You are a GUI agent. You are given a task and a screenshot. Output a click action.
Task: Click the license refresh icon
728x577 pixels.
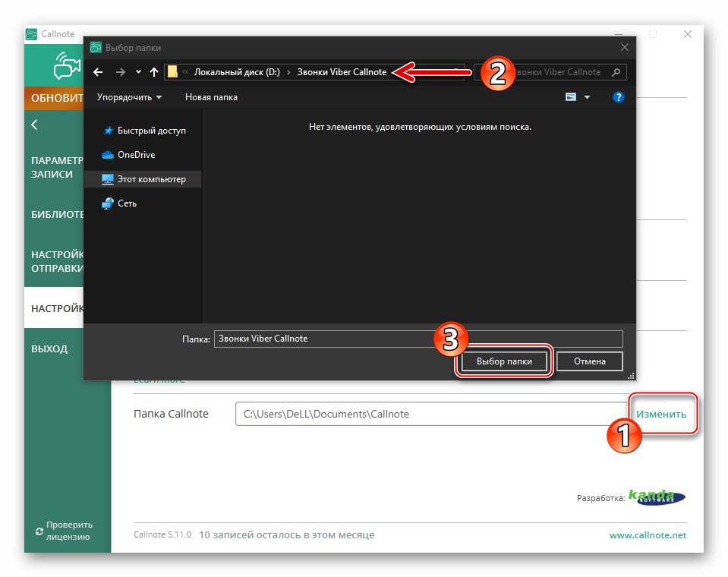[x=39, y=531]
